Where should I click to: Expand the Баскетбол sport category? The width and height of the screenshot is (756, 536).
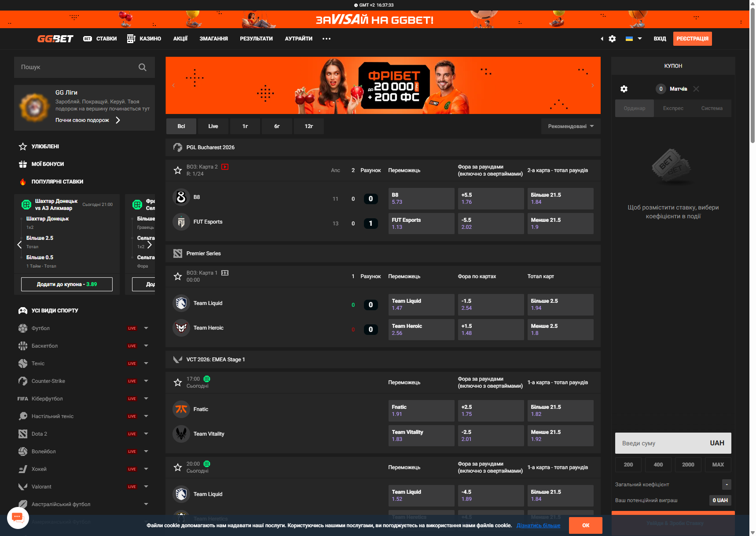pyautogui.click(x=146, y=346)
